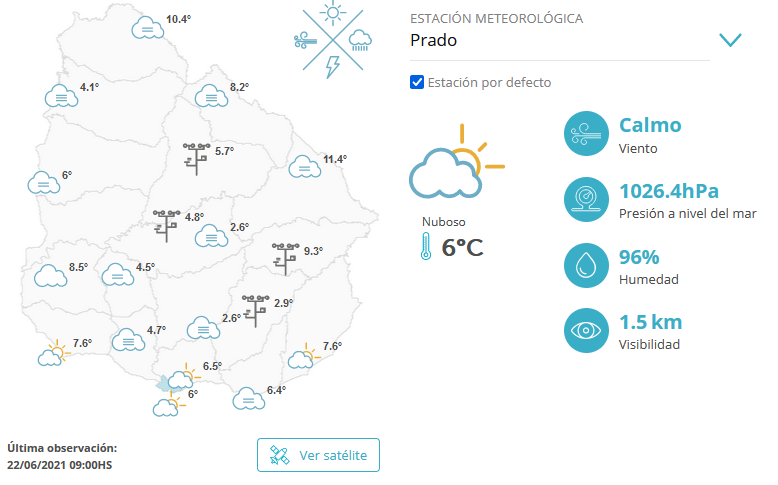Click the fog icon showing 4.1°
Viewport: 778px width, 485px height.
point(61,95)
